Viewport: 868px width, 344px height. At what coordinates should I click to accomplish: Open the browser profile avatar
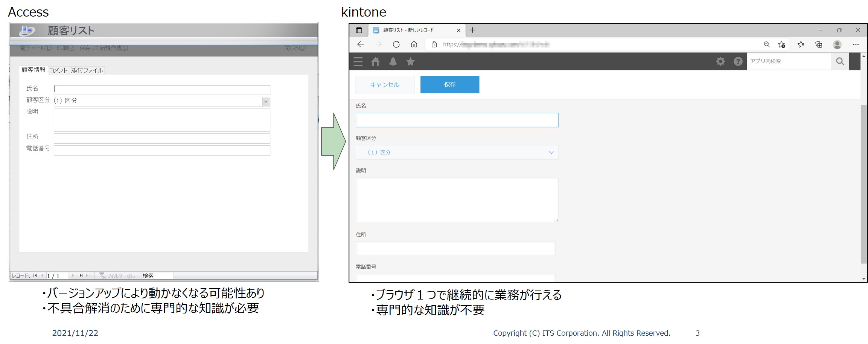838,44
